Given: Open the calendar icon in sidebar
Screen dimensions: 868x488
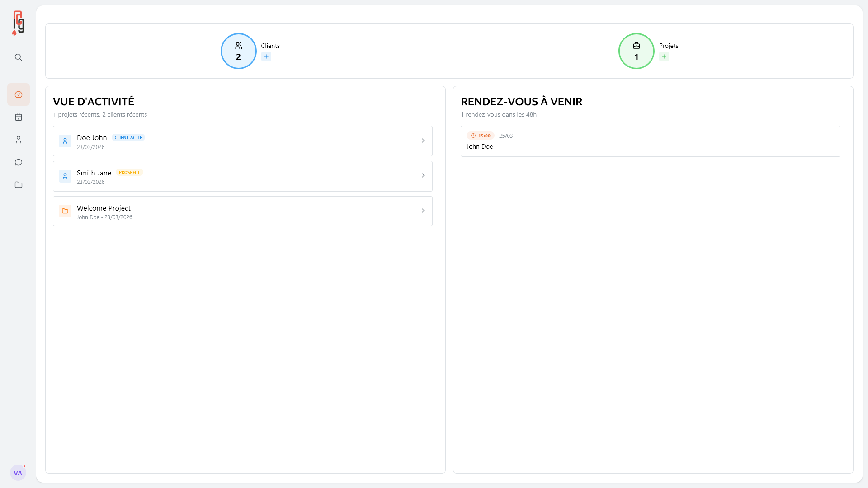Looking at the screenshot, I should pyautogui.click(x=19, y=117).
